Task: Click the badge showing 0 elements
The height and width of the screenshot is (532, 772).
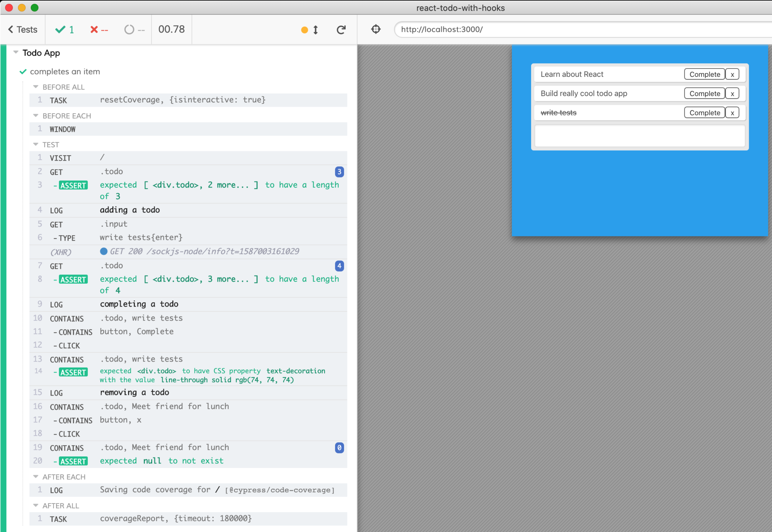Action: pos(339,448)
